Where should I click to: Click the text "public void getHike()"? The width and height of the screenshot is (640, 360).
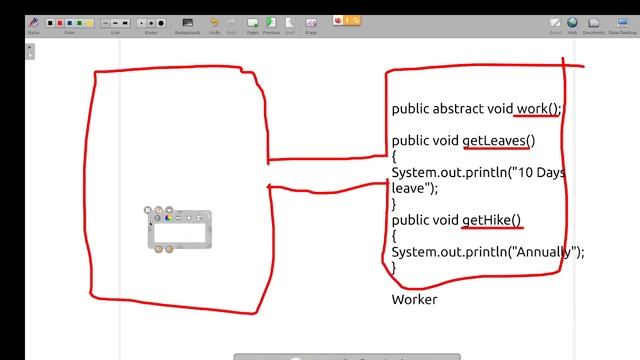[x=456, y=220]
